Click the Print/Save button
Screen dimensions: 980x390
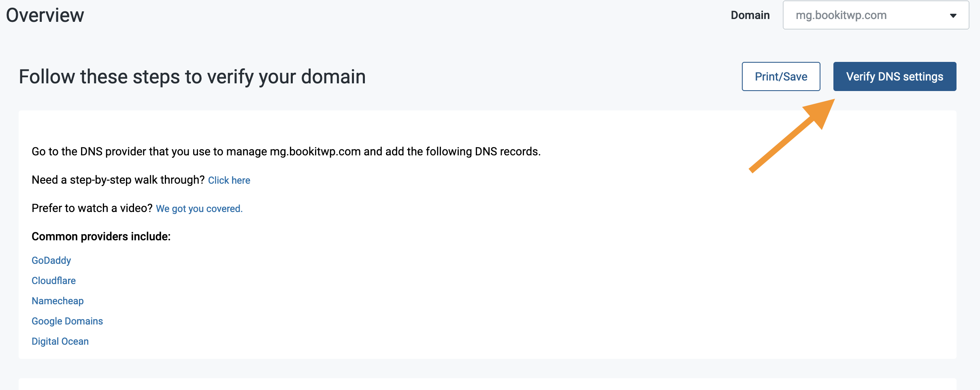click(781, 76)
